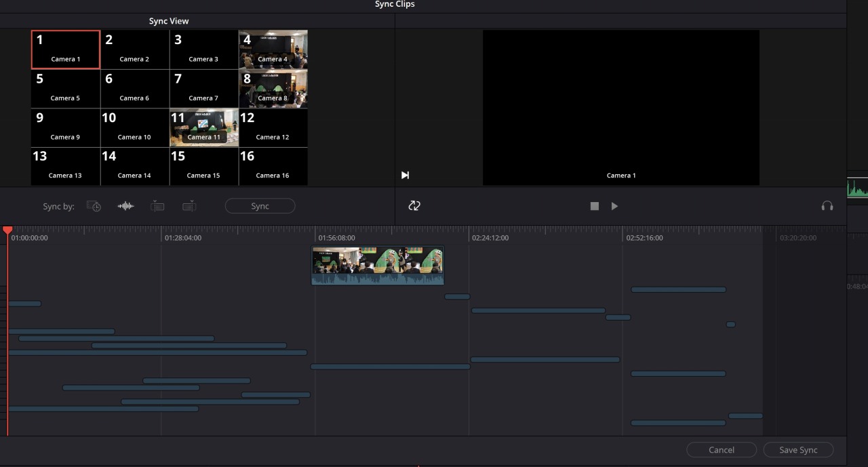Choose sync by clip Out point icon
868x467 pixels.
tap(189, 206)
